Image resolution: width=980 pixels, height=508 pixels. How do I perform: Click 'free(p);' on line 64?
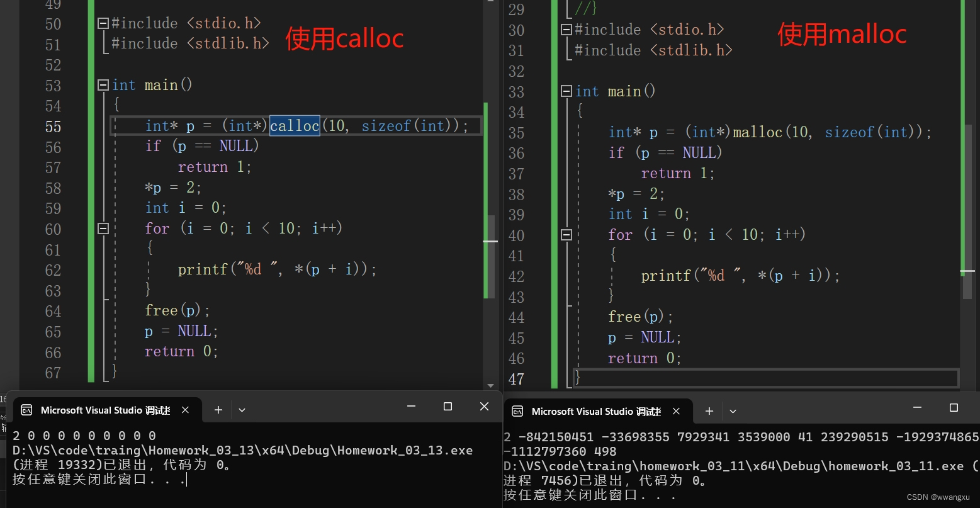point(177,310)
